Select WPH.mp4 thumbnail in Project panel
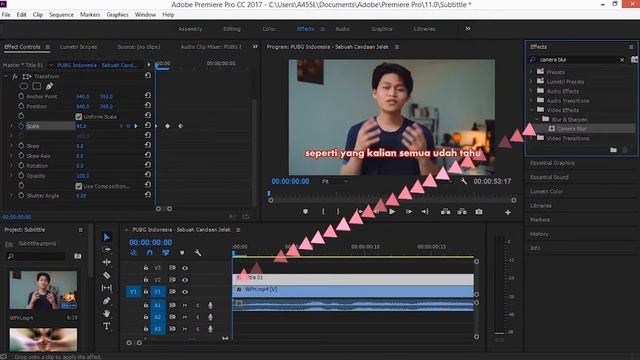Viewport: 640px width, 360px height. coord(43,290)
